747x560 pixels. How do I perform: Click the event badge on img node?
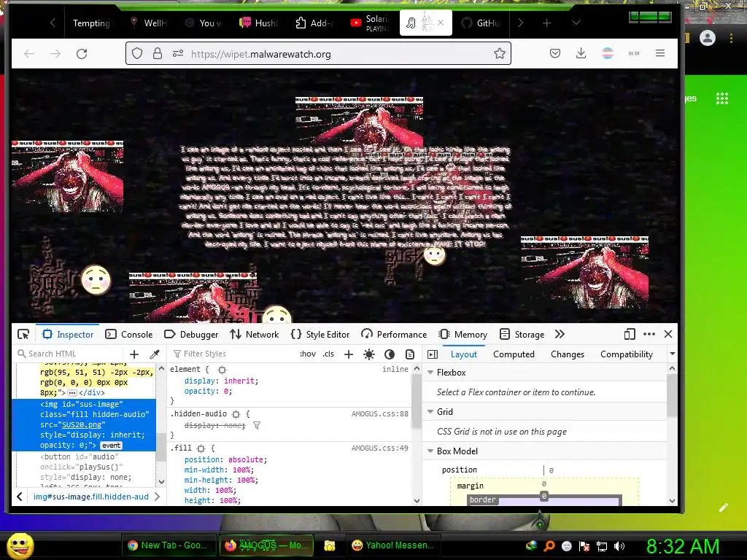click(x=111, y=446)
